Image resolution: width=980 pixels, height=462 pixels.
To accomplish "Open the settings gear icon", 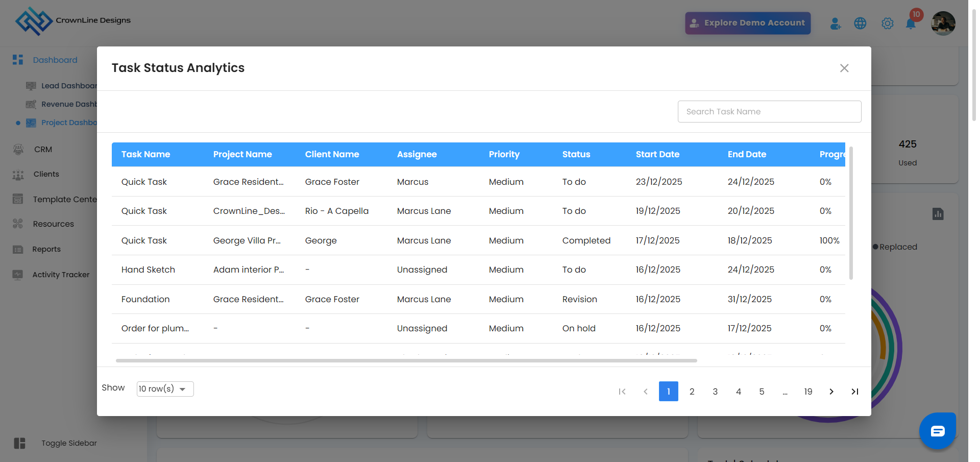I will 887,23.
